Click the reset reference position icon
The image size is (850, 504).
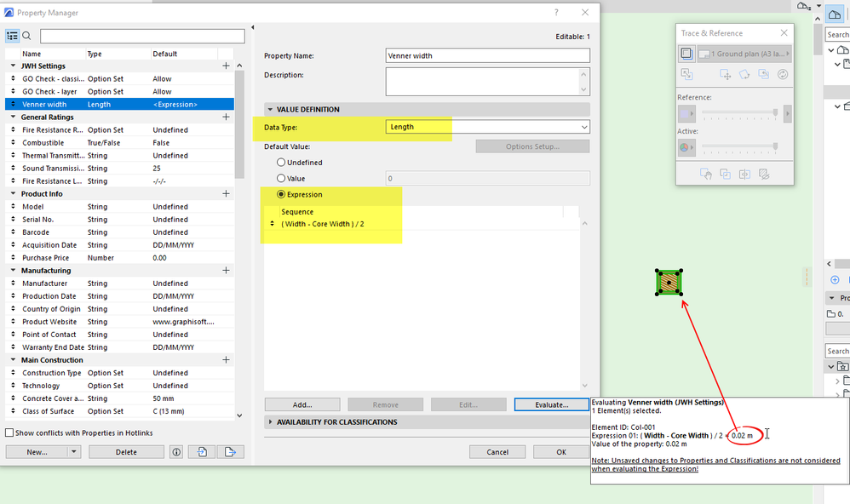click(x=763, y=75)
